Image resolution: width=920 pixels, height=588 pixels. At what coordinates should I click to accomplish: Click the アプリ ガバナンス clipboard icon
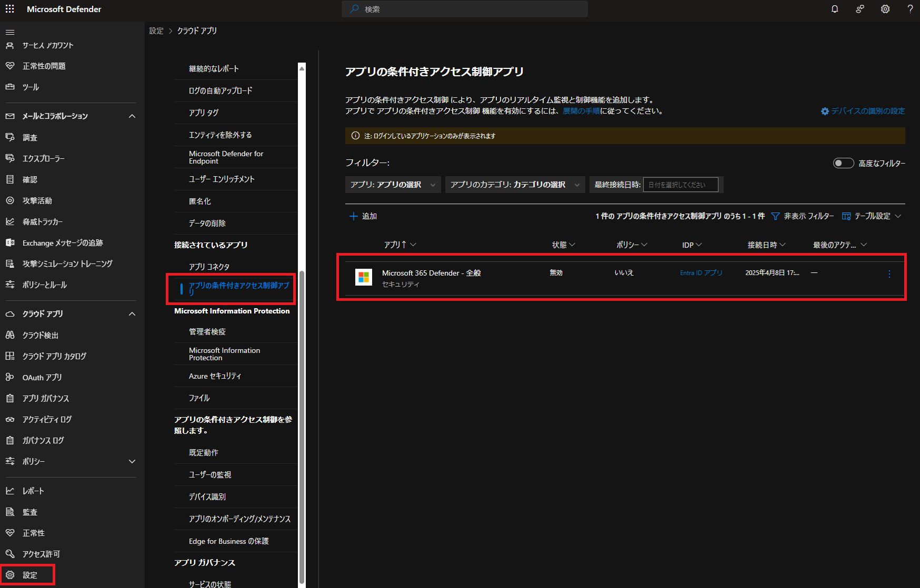(x=9, y=398)
